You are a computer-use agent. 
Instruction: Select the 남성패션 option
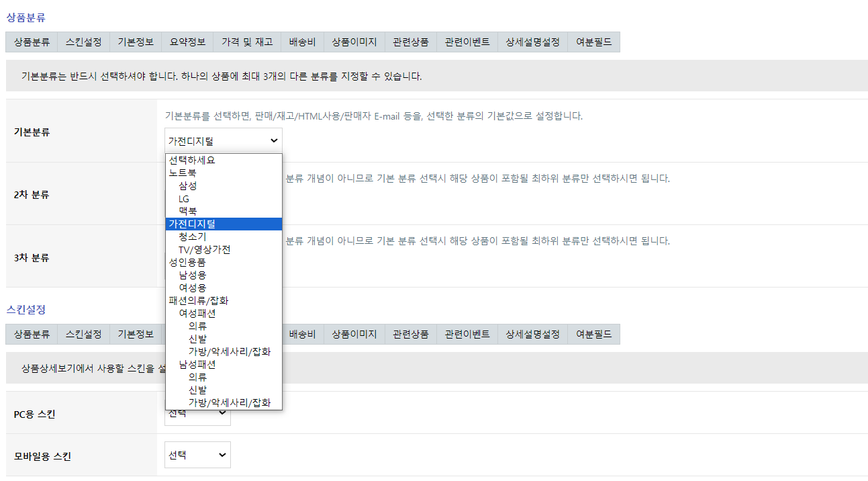click(x=197, y=364)
